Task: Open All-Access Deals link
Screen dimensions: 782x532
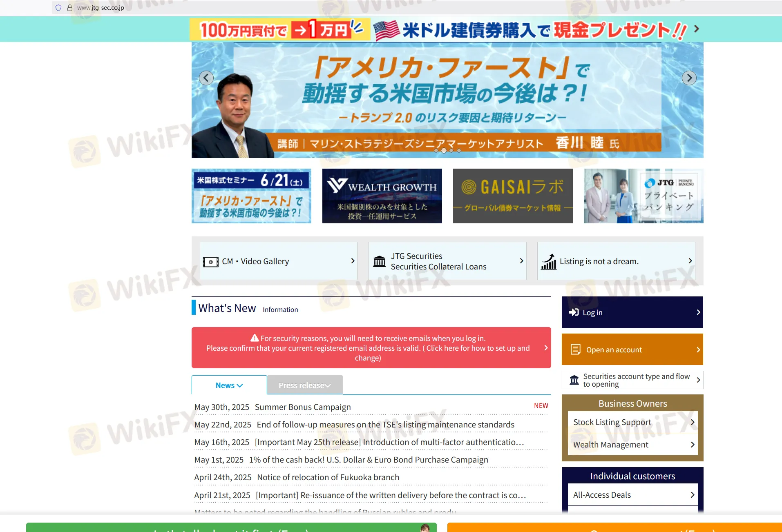Action: tap(632, 495)
